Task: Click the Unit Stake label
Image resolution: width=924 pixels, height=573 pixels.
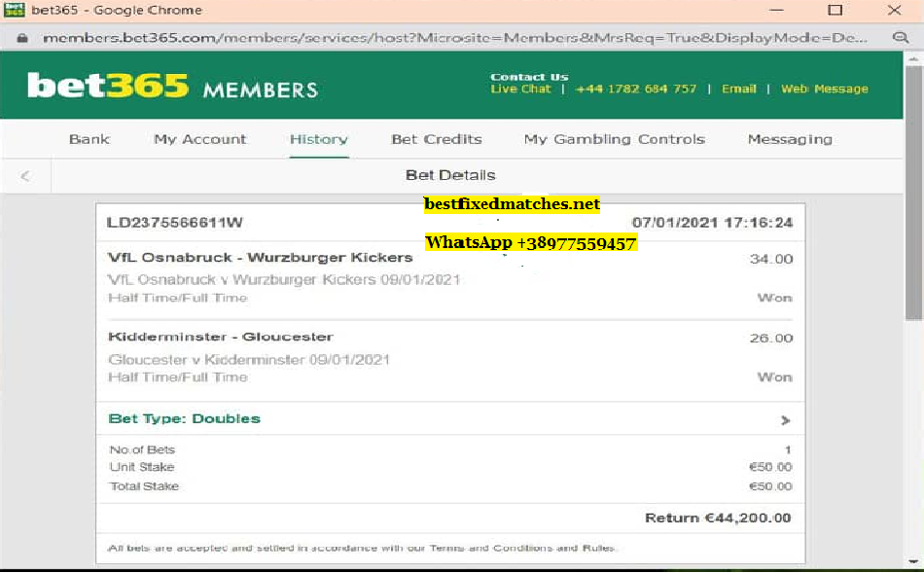Action: click(x=142, y=467)
